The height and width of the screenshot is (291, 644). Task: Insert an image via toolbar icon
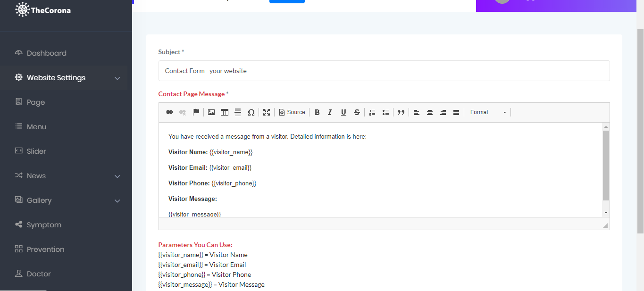click(211, 112)
